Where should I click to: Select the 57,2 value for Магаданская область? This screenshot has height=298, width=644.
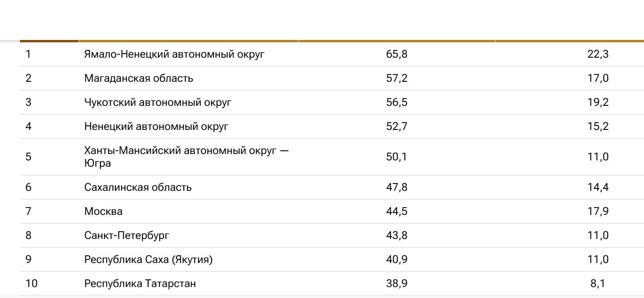tap(397, 78)
